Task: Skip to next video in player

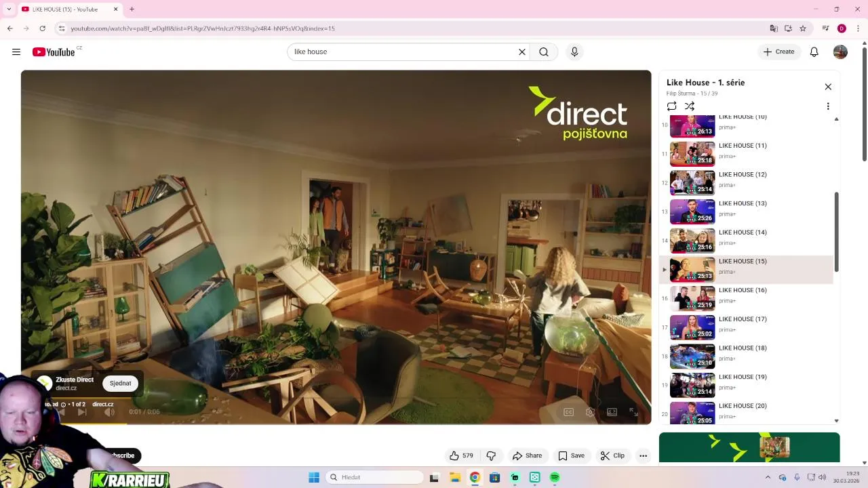Action: click(x=82, y=412)
